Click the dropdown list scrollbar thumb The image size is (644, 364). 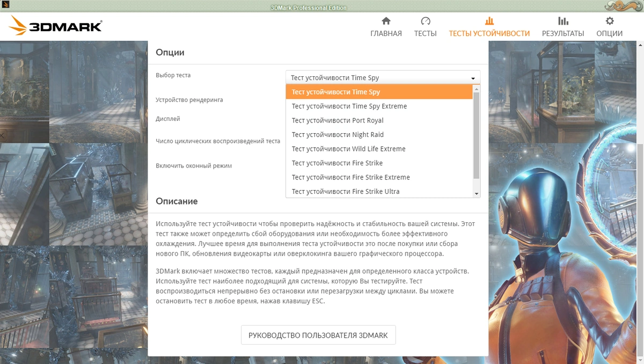click(x=477, y=135)
